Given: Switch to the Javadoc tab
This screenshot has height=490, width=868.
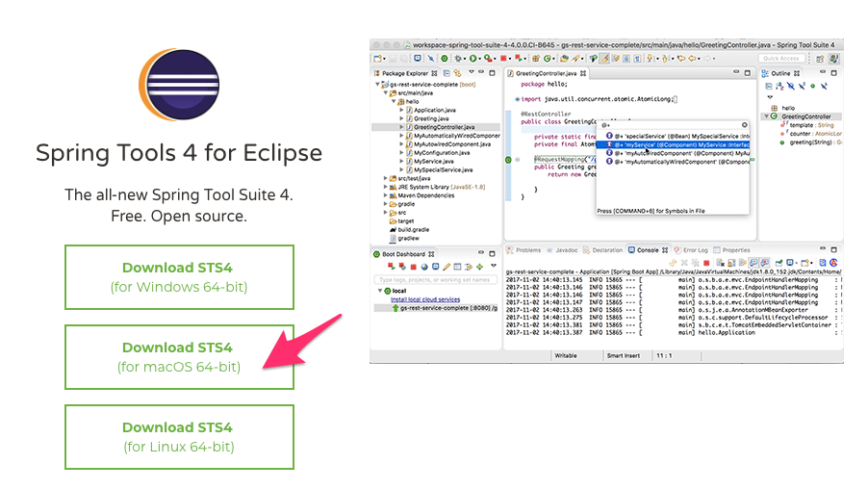Looking at the screenshot, I should [x=562, y=250].
